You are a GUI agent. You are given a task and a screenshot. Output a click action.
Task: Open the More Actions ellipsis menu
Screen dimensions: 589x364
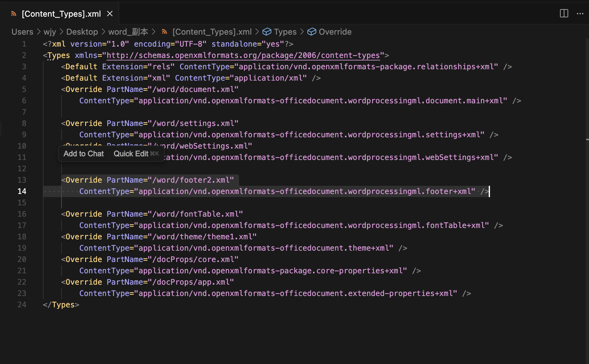[x=580, y=14]
